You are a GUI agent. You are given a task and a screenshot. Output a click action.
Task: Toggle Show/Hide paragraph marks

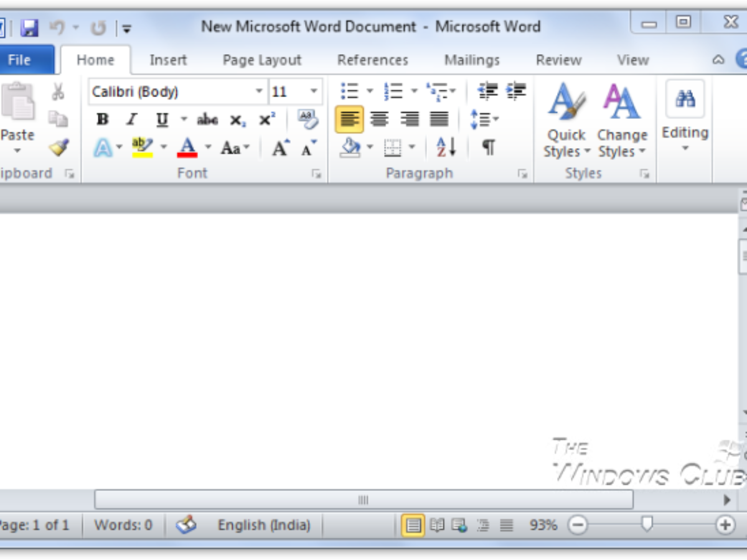(489, 148)
